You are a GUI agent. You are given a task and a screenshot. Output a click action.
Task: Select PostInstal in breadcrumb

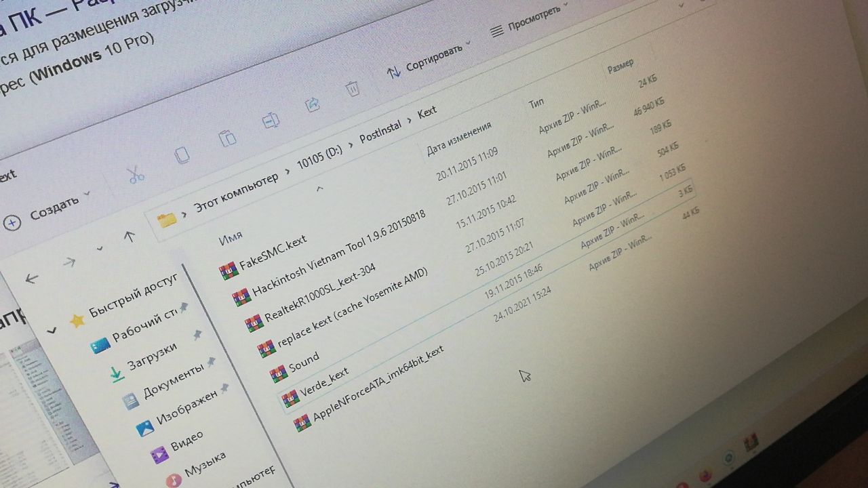click(x=380, y=132)
